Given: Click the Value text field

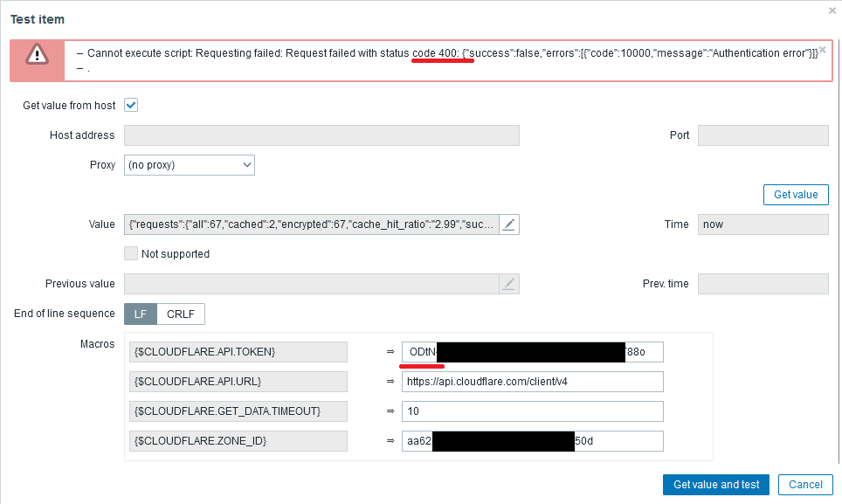Looking at the screenshot, I should 312,224.
